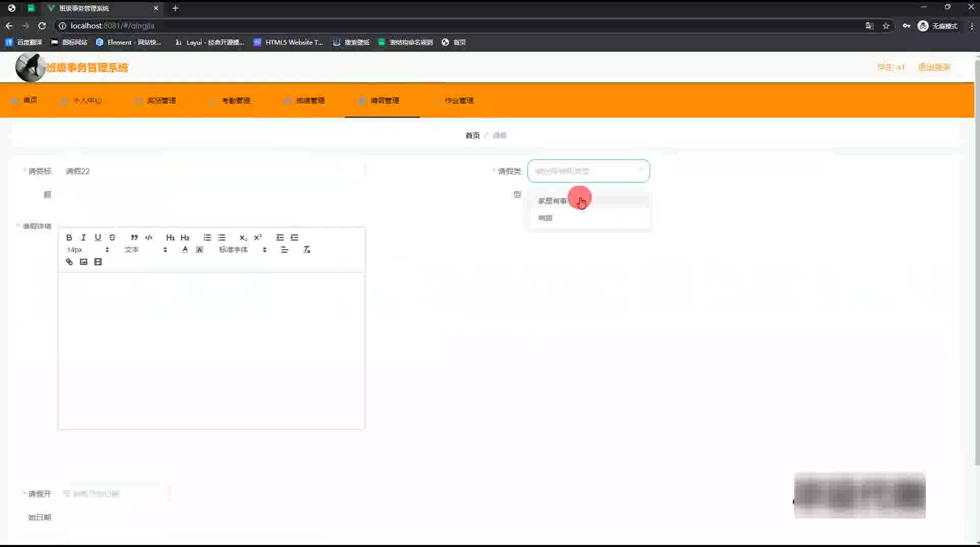Click the logout link in the header

934,67
